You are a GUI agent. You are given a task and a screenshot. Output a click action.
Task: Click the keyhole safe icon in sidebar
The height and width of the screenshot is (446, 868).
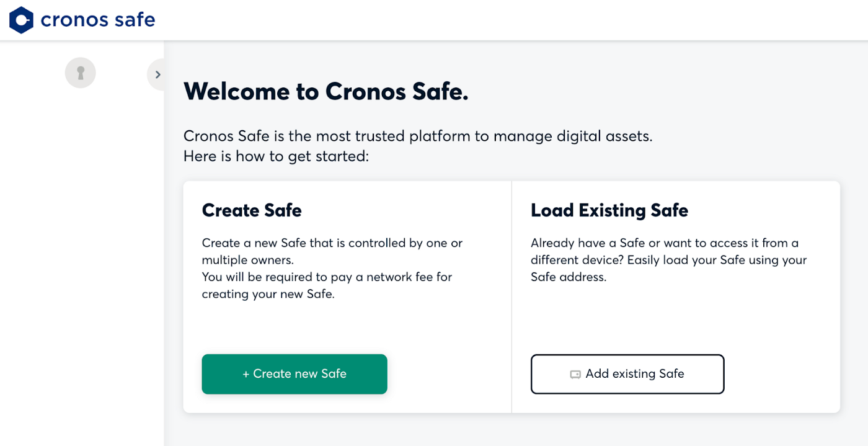tap(81, 73)
